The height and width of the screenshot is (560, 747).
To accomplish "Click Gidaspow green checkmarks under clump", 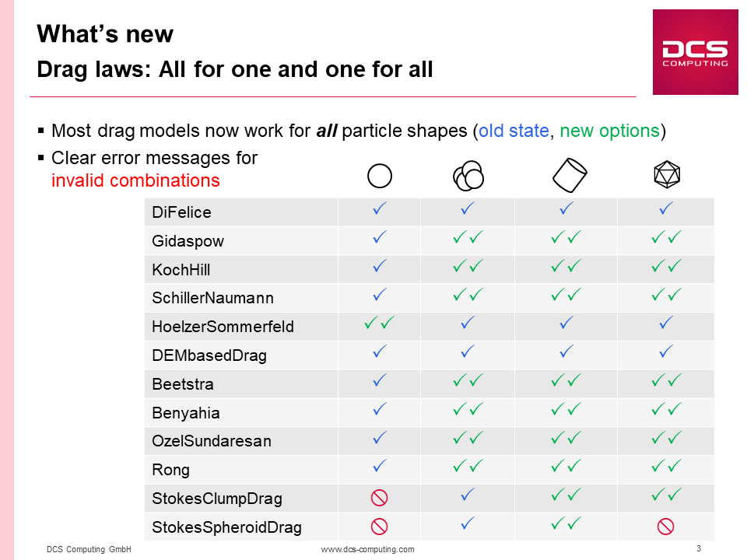I will (x=468, y=237).
